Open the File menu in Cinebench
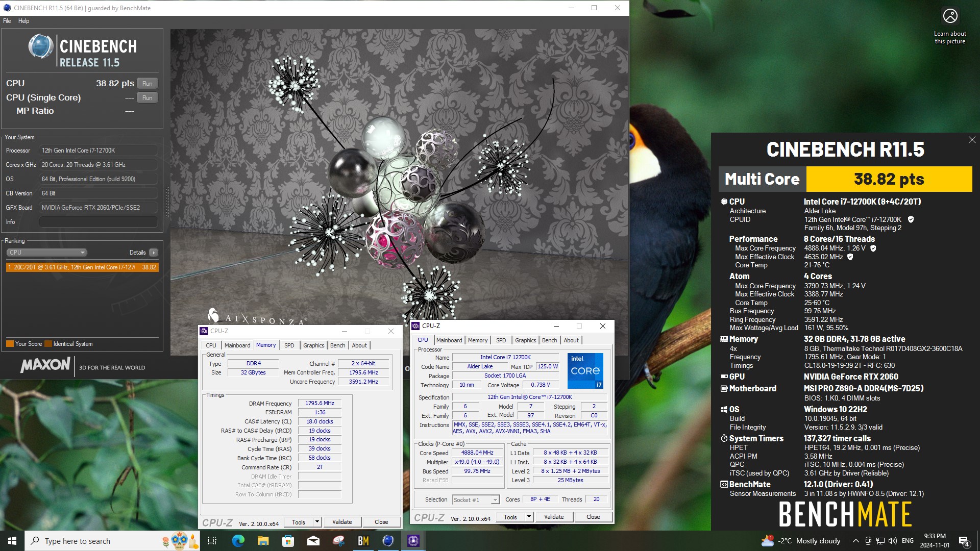The image size is (980, 551). [x=7, y=21]
